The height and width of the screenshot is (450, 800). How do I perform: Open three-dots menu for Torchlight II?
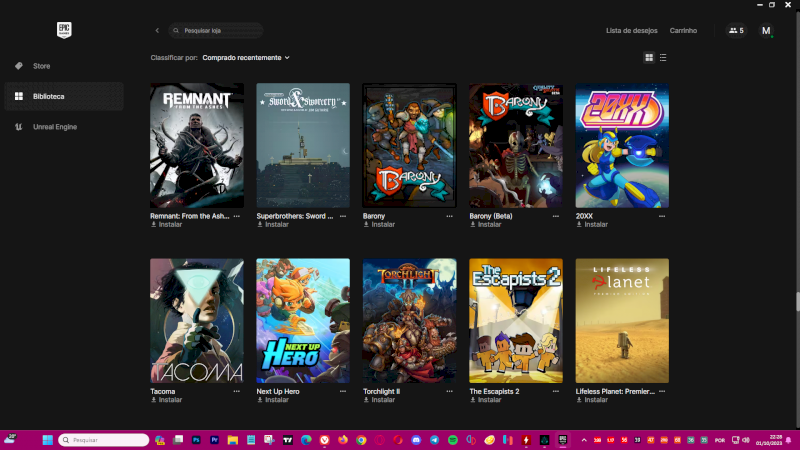click(x=449, y=391)
